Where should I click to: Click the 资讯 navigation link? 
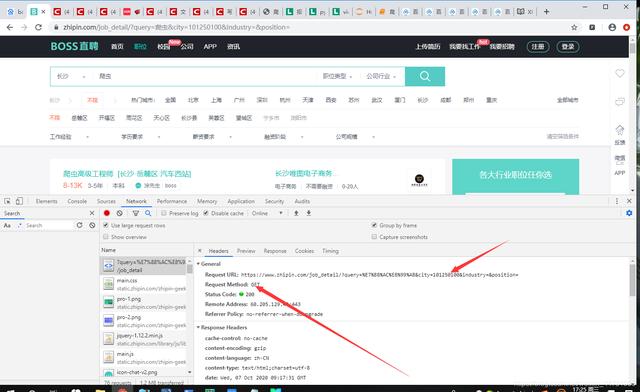233,47
